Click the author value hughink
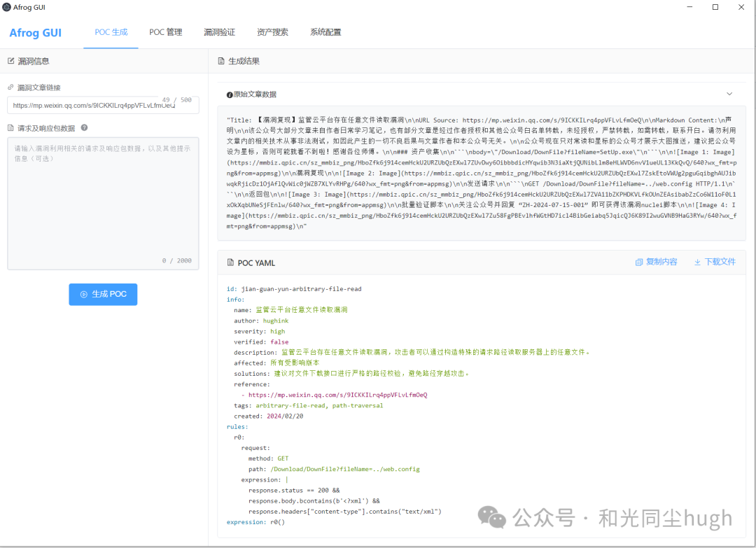The image size is (756, 548). pyautogui.click(x=276, y=321)
